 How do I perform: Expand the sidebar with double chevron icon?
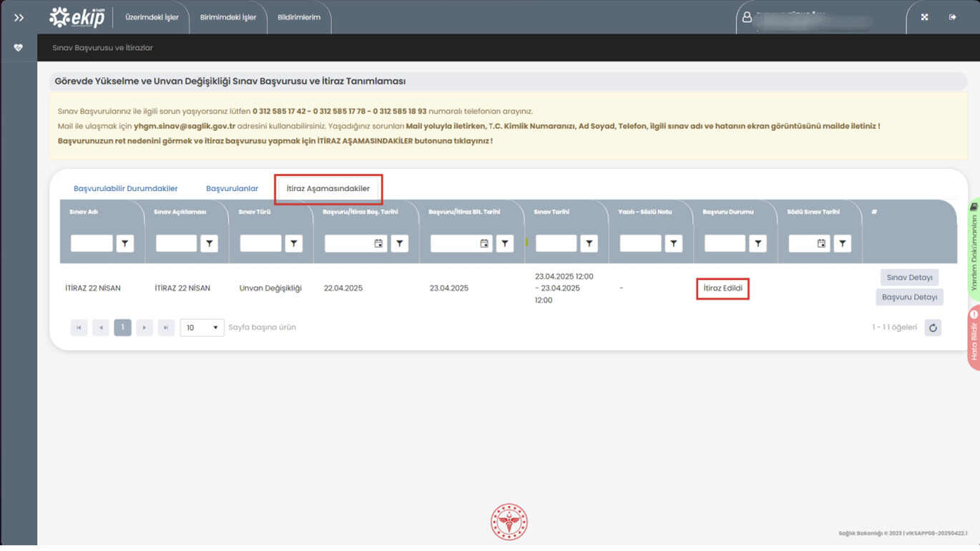tap(19, 18)
